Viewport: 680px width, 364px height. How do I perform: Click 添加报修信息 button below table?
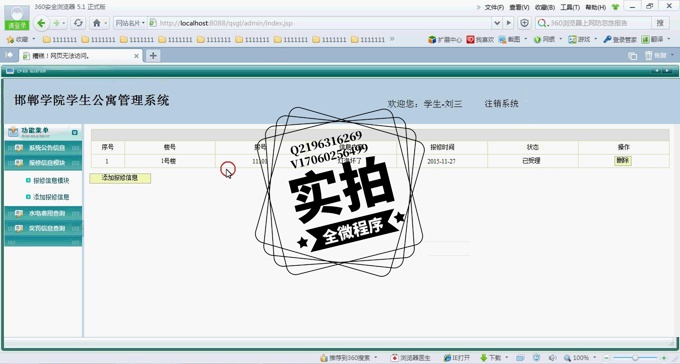120,178
